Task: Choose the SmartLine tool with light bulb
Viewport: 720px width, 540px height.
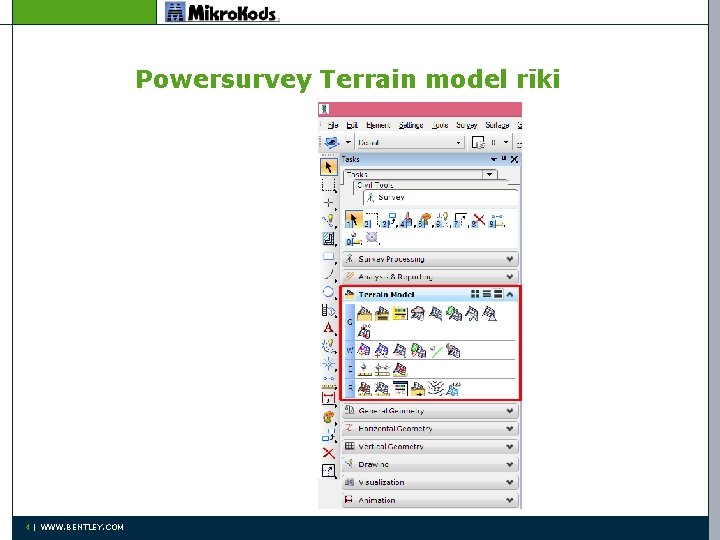Action: click(328, 220)
